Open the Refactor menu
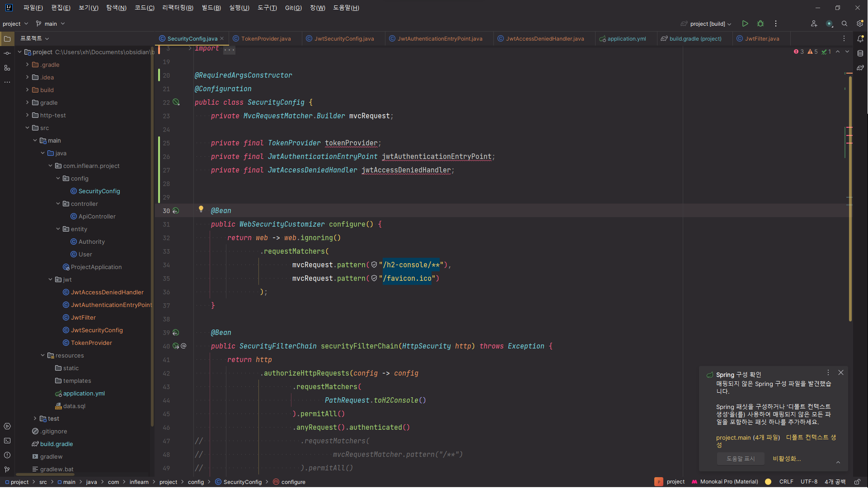 [x=178, y=8]
